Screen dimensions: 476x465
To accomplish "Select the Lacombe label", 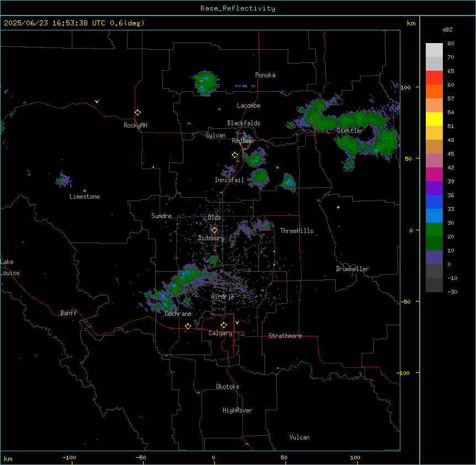I will point(248,105).
